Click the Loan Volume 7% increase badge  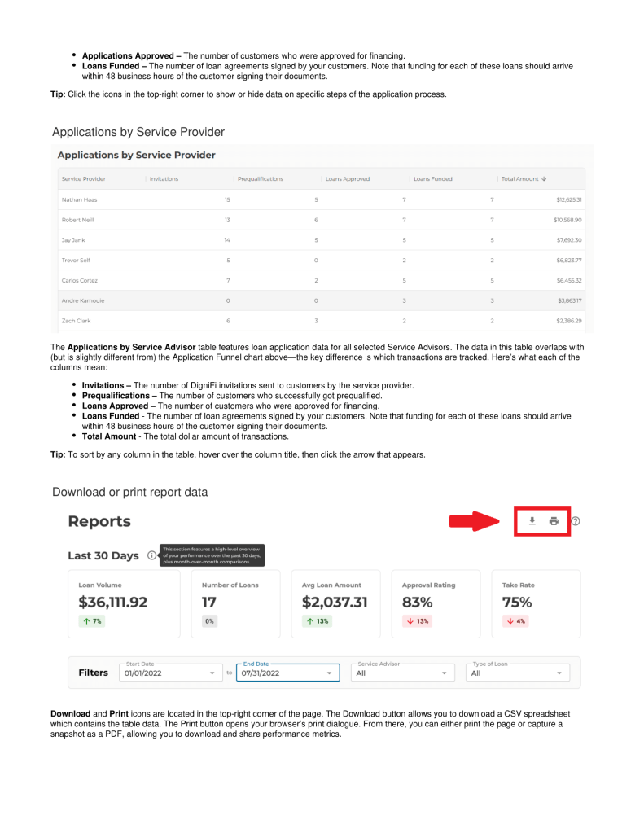pyautogui.click(x=91, y=621)
